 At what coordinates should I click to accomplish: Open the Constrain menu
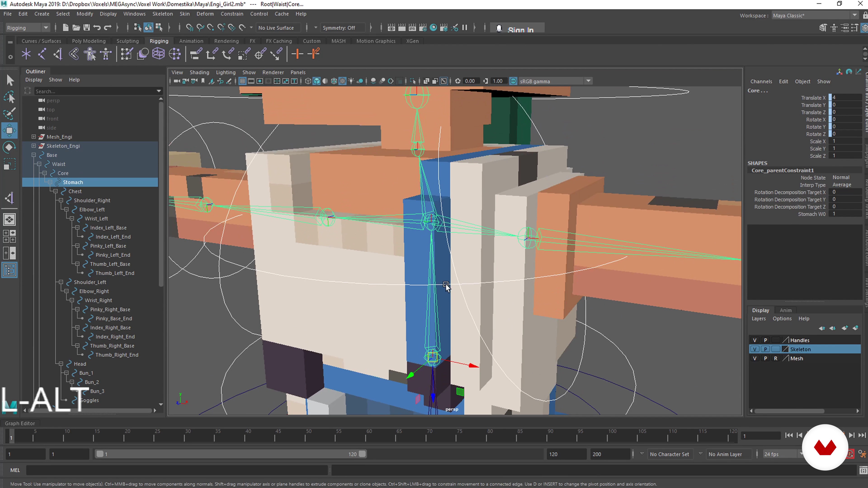[232, 14]
